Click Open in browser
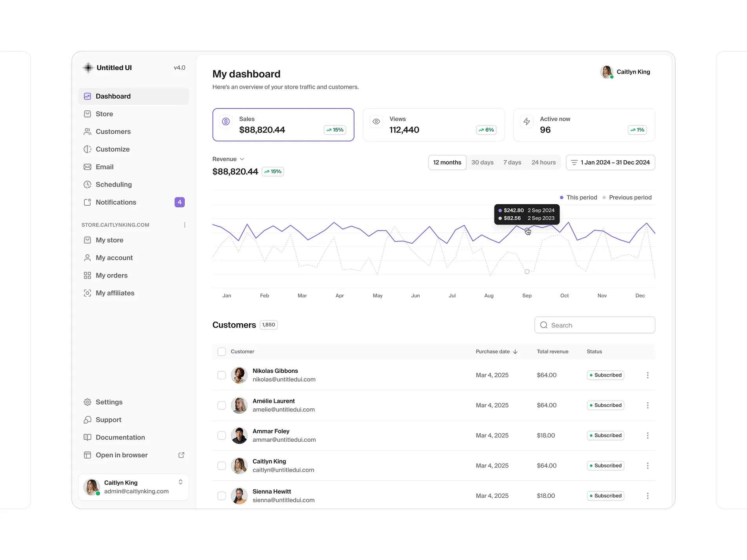The image size is (747, 560). [121, 455]
